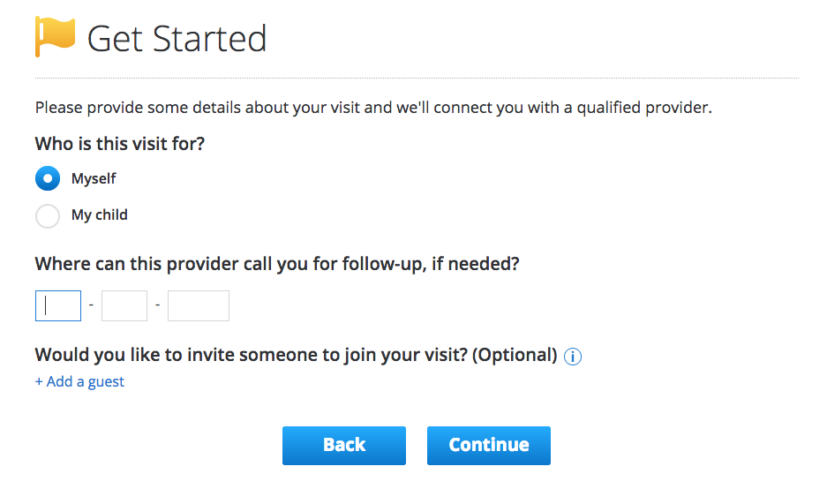Click the My child label text
The height and width of the screenshot is (504, 827).
pyautogui.click(x=99, y=215)
